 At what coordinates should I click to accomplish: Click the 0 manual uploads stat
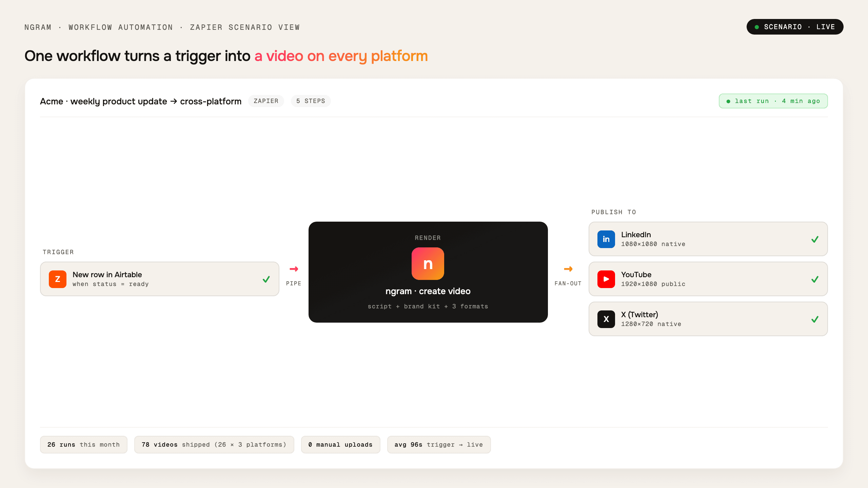341,445
